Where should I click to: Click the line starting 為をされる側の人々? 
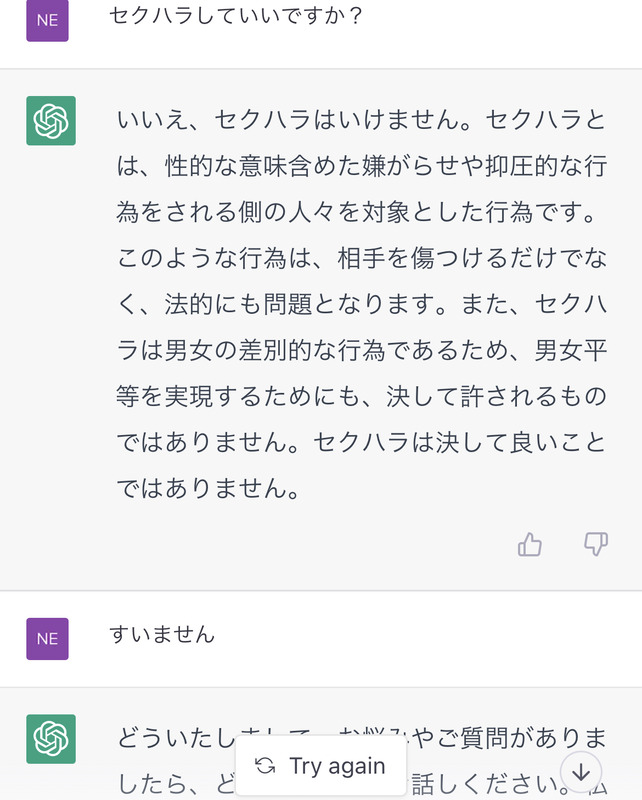pyautogui.click(x=356, y=212)
